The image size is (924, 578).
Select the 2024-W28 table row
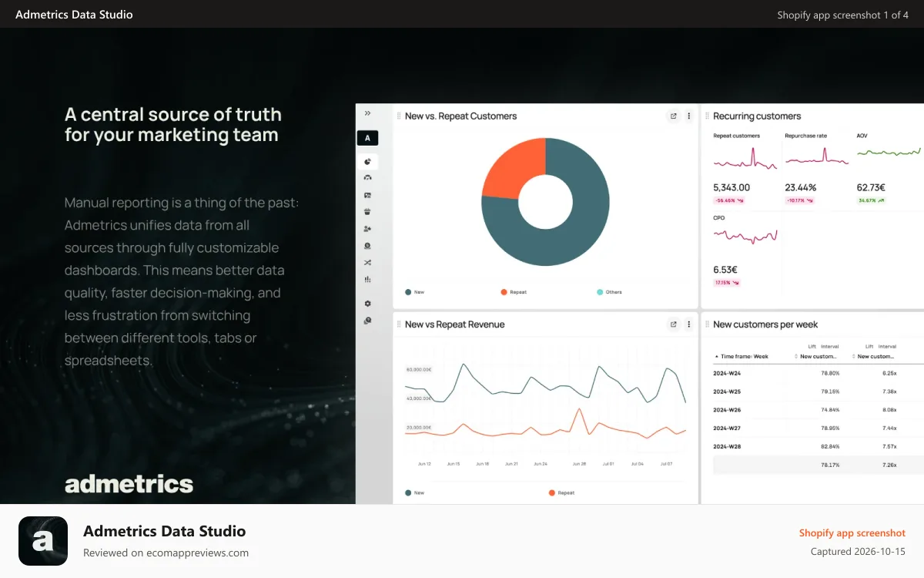[x=818, y=446]
